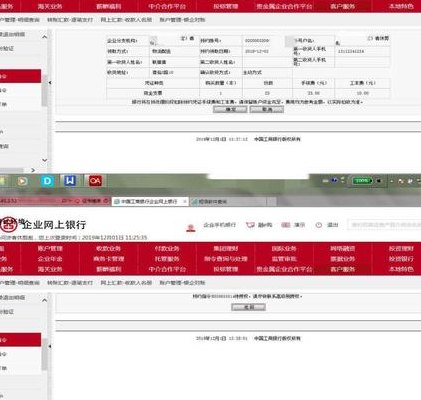Collapse upper sidebar with top chevron

(x=45, y=37)
